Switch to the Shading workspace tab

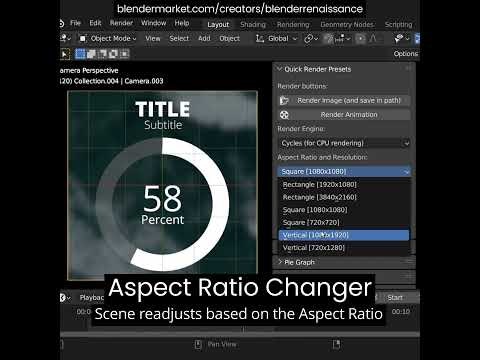click(x=253, y=24)
